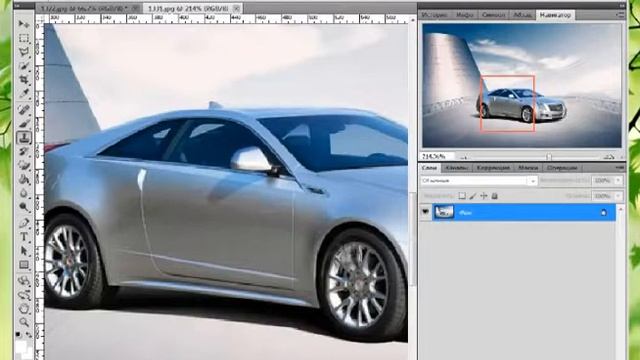The width and height of the screenshot is (640, 360).
Task: Open the layer fill slider arrow
Action: tap(618, 196)
